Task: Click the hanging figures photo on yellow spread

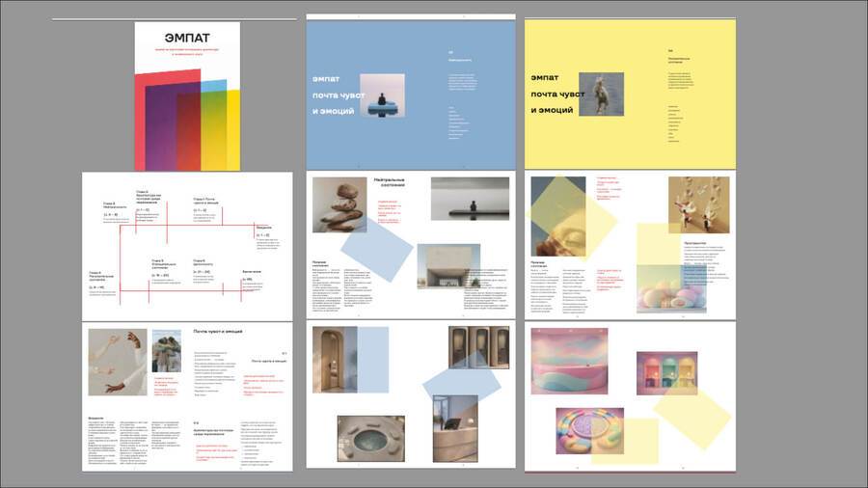Action: point(698,204)
